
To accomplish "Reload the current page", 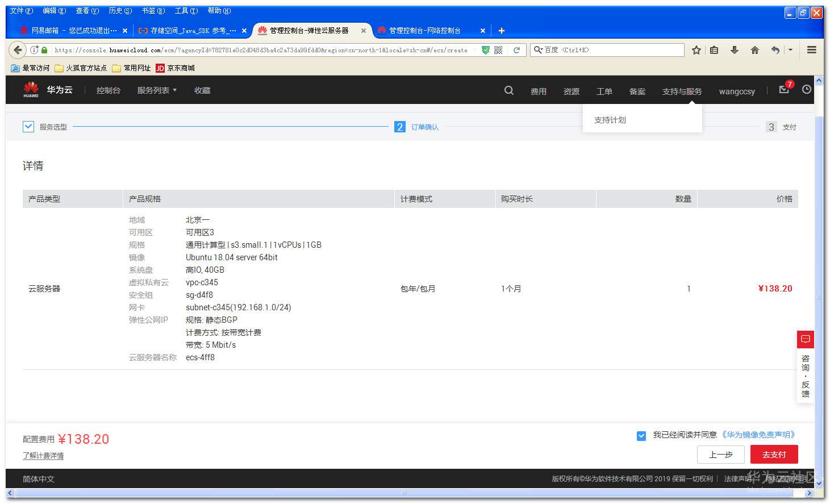I will tap(516, 50).
